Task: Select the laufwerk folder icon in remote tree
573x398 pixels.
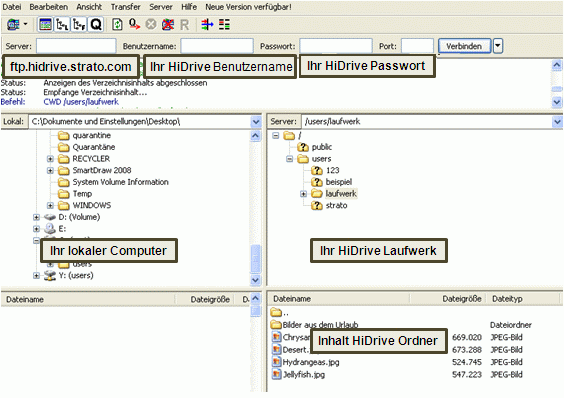Action: click(317, 194)
